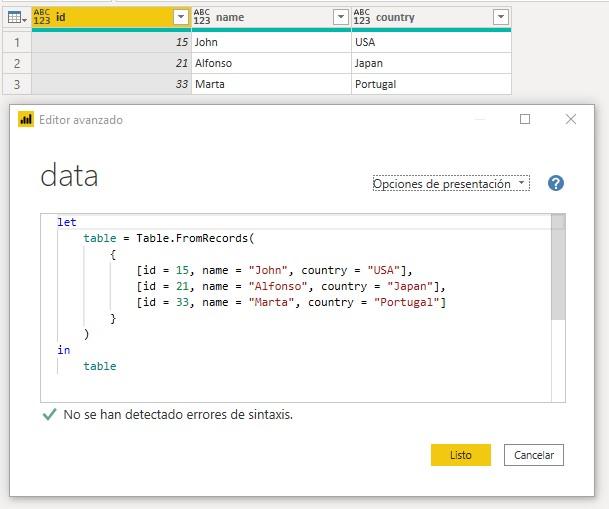609x509 pixels.
Task: Change data type icon of name column
Action: tap(202, 17)
